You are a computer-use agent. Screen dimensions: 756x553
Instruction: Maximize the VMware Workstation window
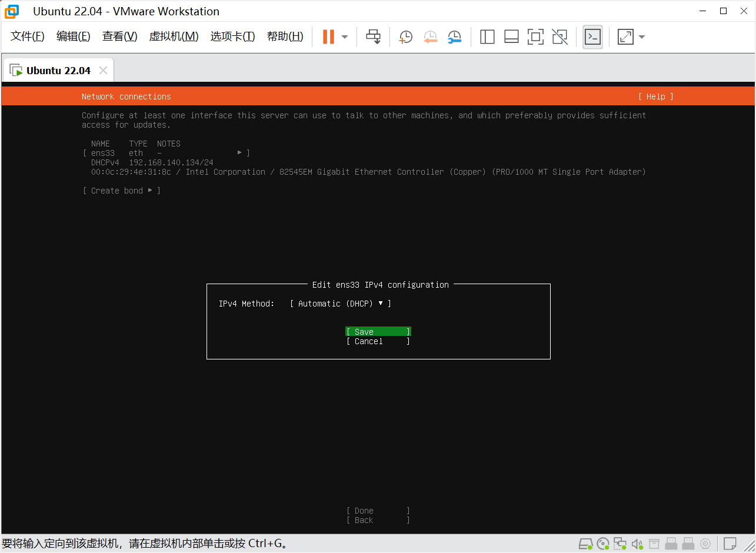pos(724,11)
